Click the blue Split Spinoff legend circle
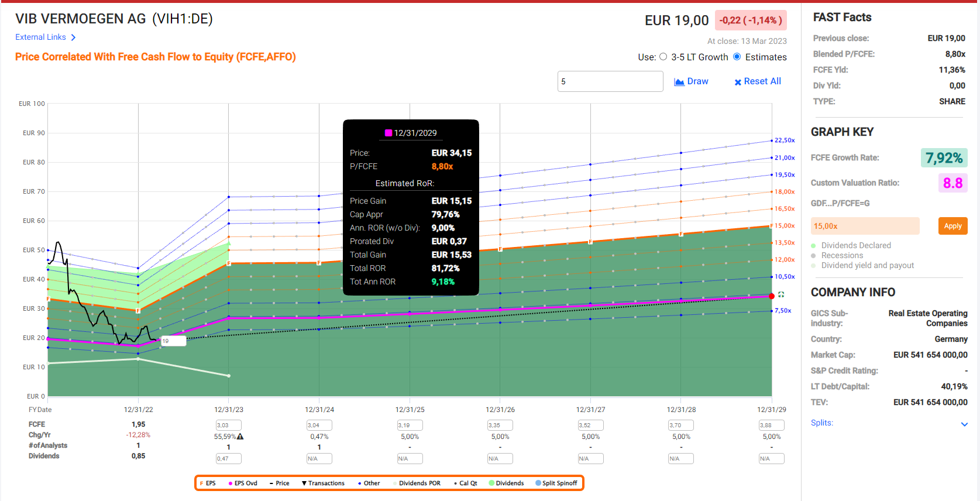980x501 pixels. click(538, 483)
